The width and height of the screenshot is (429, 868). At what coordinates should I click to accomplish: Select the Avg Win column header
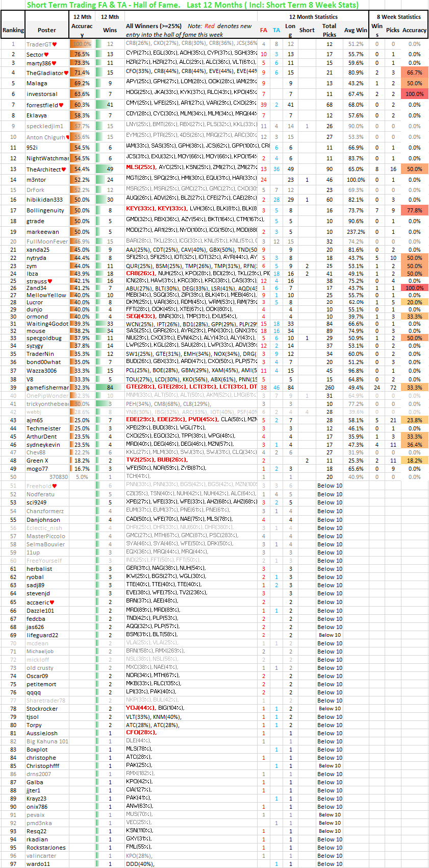point(356,30)
